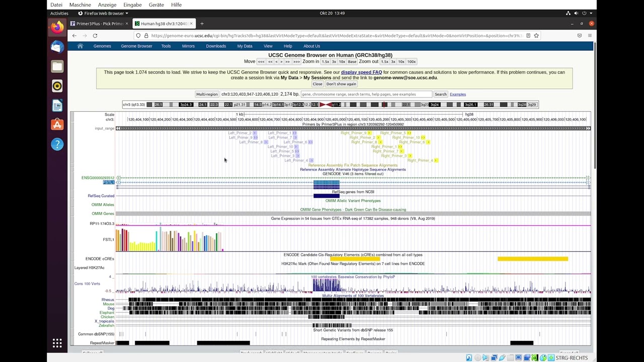The image size is (644, 362).
Task: Click the Right_Primer_4 item
Action: click(423, 160)
